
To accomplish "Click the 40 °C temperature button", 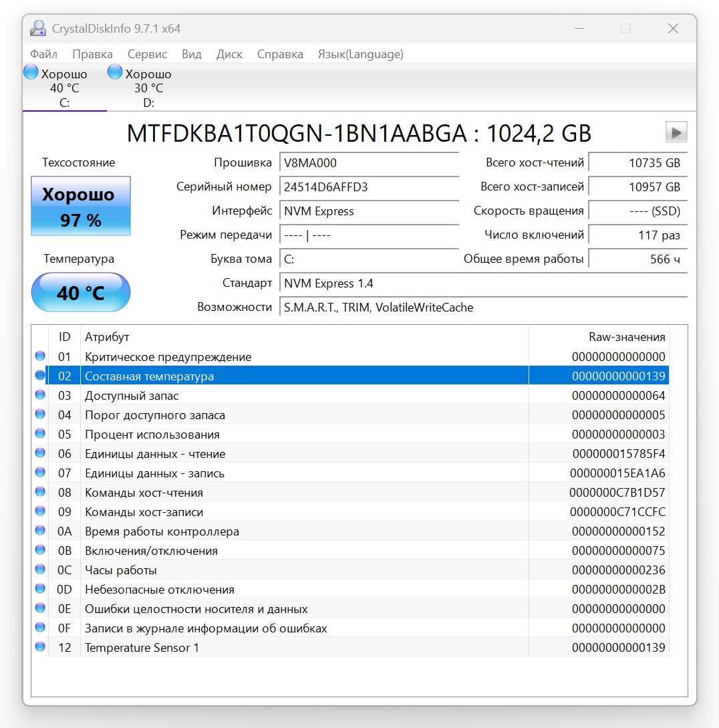I will (x=81, y=293).
